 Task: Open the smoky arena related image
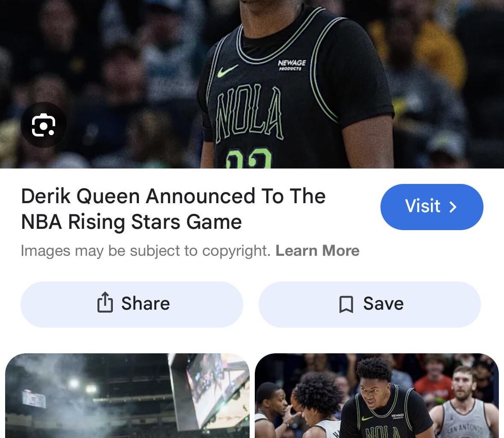127,396
